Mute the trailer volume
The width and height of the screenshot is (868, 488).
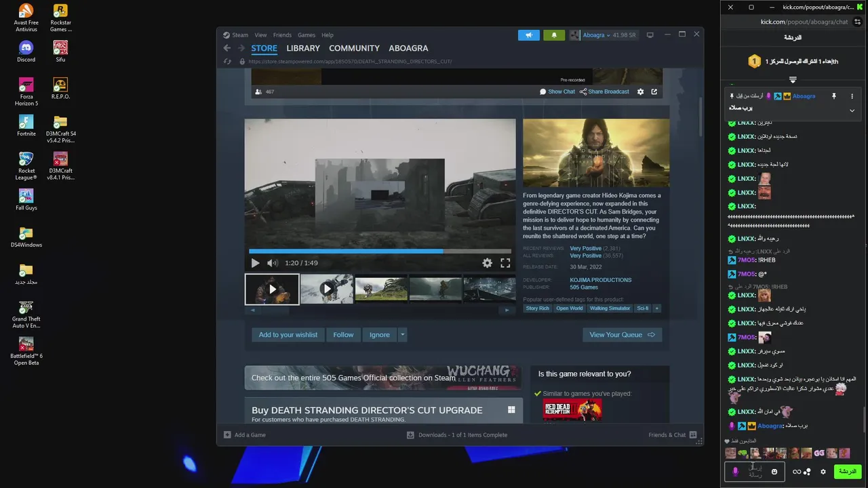(x=272, y=263)
